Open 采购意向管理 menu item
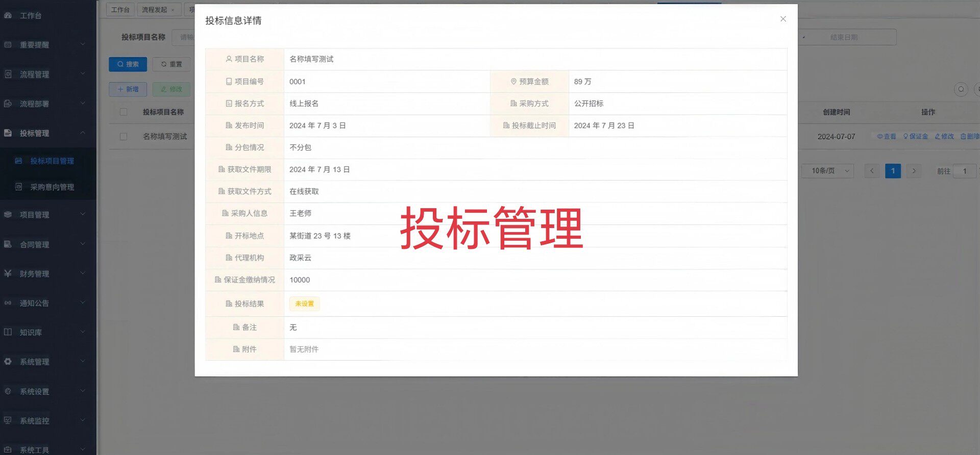Image resolution: width=980 pixels, height=455 pixels. point(48,187)
